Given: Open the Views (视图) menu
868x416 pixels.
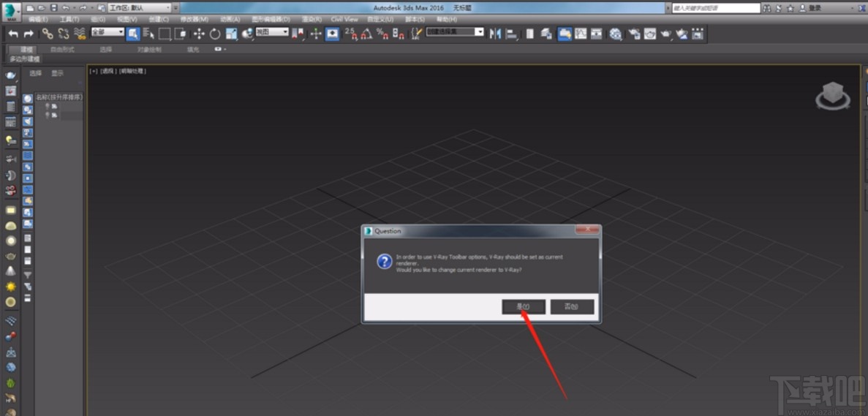Looking at the screenshot, I should (x=127, y=19).
